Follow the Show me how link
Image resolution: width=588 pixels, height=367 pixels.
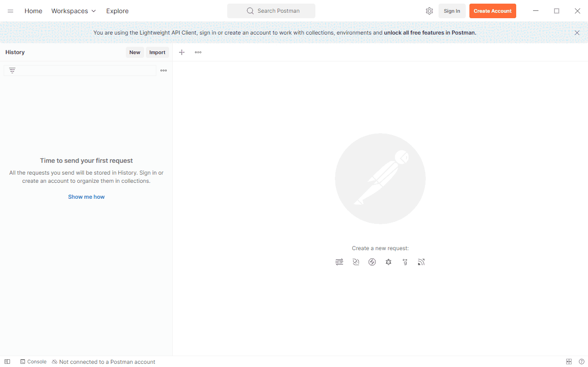click(86, 197)
